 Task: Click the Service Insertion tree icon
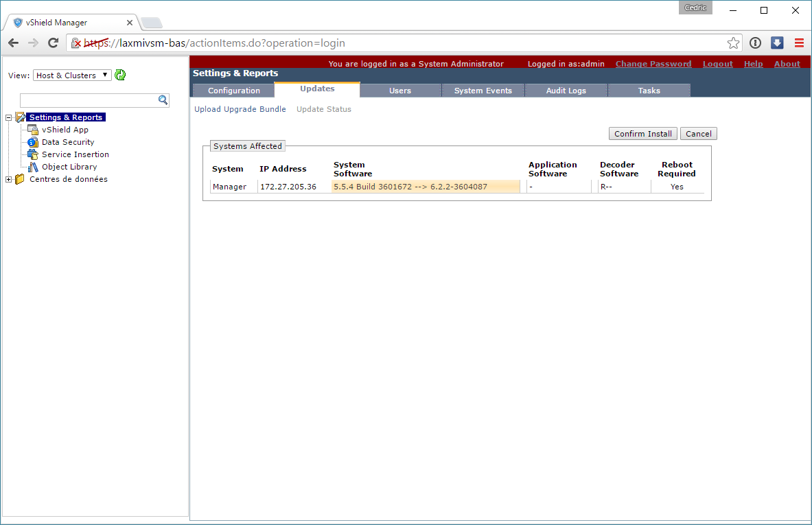pyautogui.click(x=33, y=154)
